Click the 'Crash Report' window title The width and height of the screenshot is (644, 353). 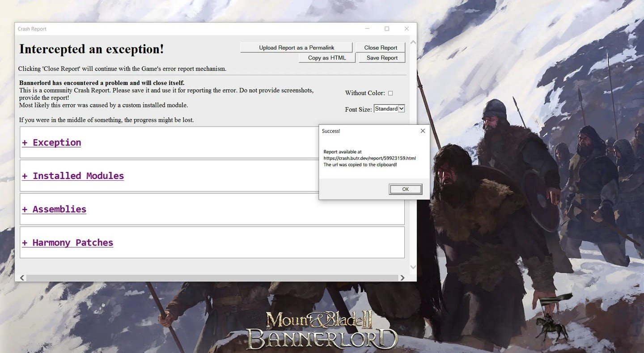pyautogui.click(x=32, y=29)
